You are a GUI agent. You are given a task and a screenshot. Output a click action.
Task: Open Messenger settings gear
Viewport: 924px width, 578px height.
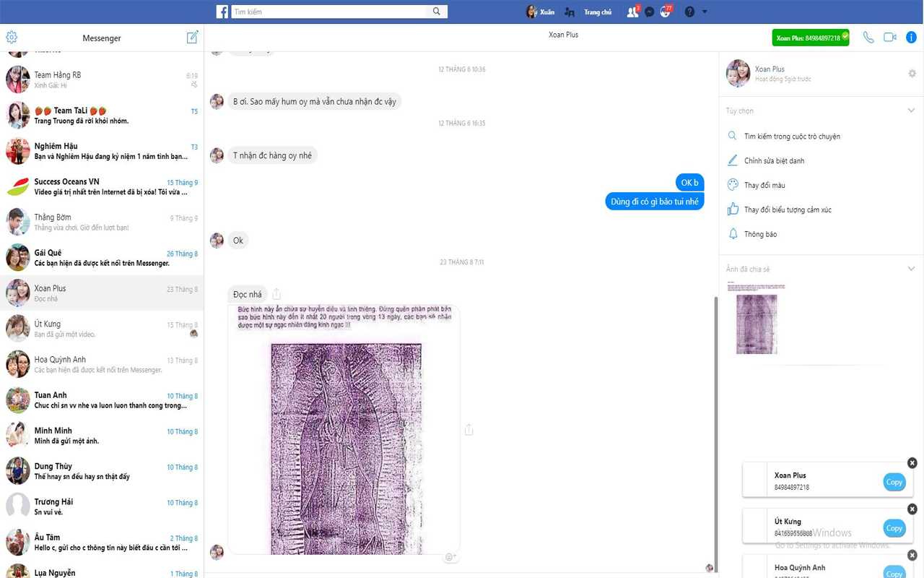pos(11,37)
